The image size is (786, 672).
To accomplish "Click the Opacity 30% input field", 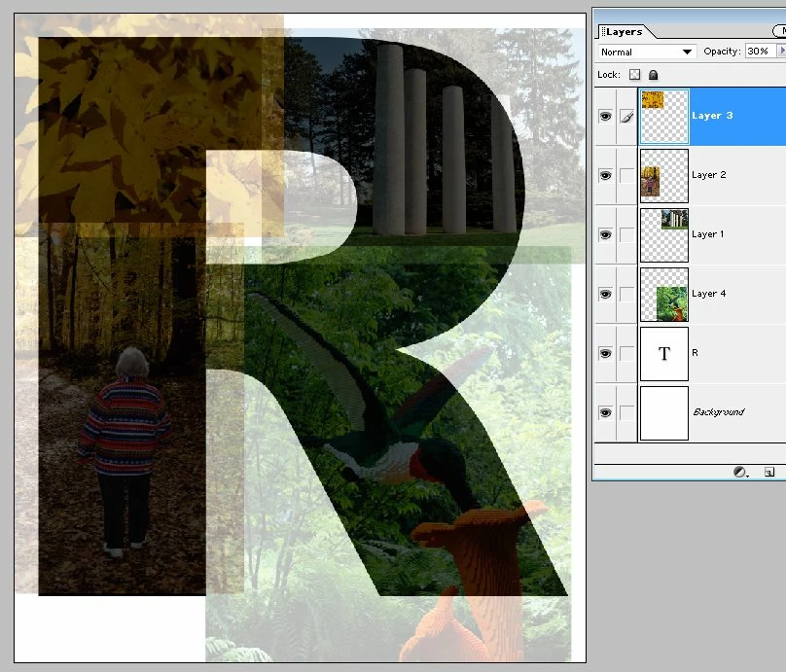I will (x=760, y=52).
